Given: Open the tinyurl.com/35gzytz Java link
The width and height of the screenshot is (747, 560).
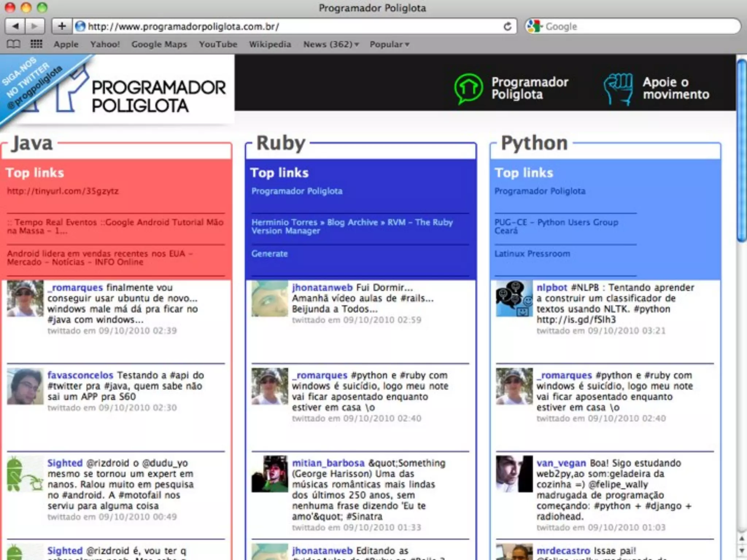Looking at the screenshot, I should click(63, 191).
